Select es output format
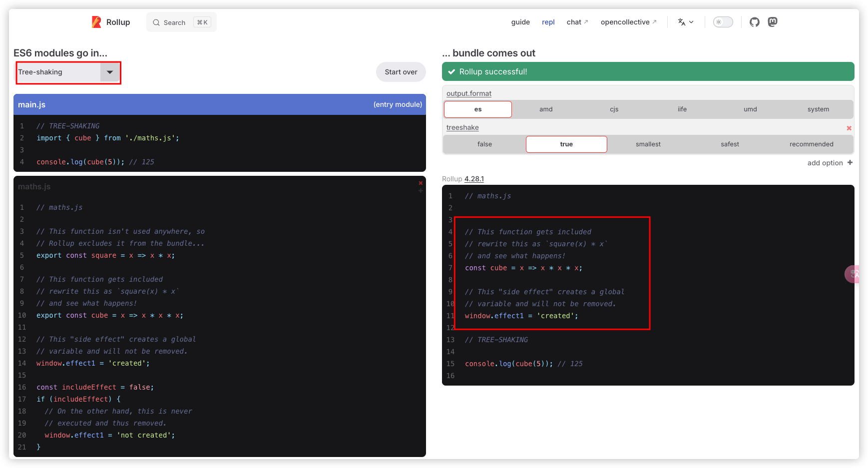Screen dimensions: 868x468 click(x=478, y=109)
